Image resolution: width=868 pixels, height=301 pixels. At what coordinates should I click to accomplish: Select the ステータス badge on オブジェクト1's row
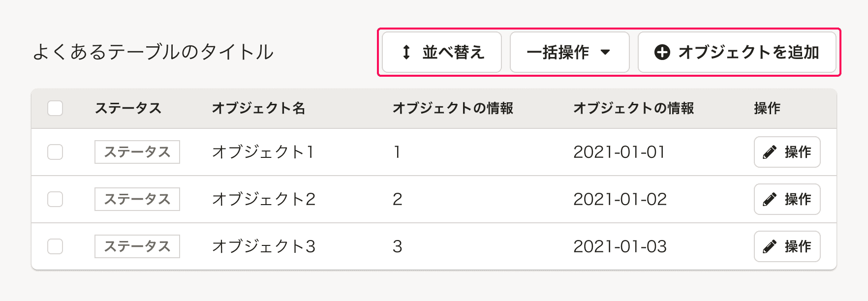click(x=137, y=152)
